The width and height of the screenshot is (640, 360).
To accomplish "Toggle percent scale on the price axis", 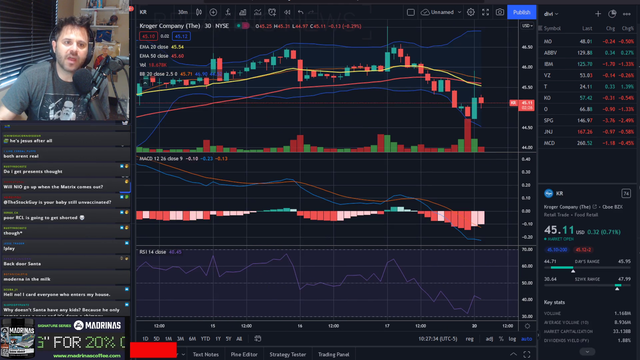I will [x=501, y=339].
